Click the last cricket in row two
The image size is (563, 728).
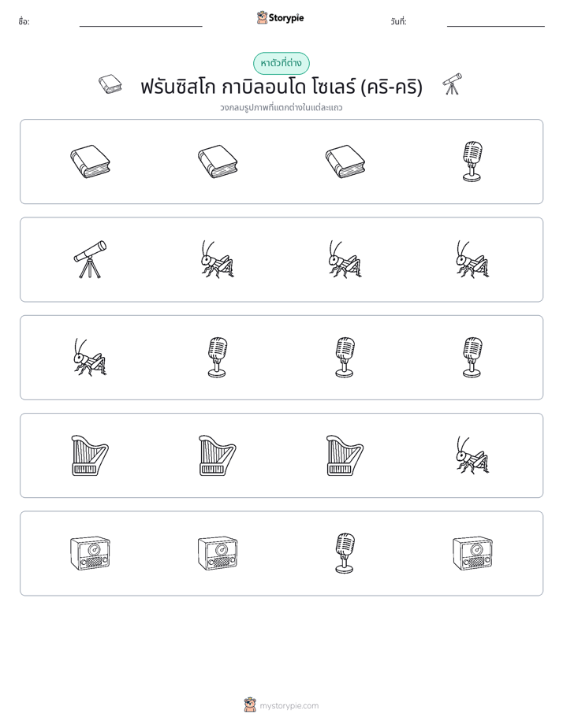click(x=472, y=259)
